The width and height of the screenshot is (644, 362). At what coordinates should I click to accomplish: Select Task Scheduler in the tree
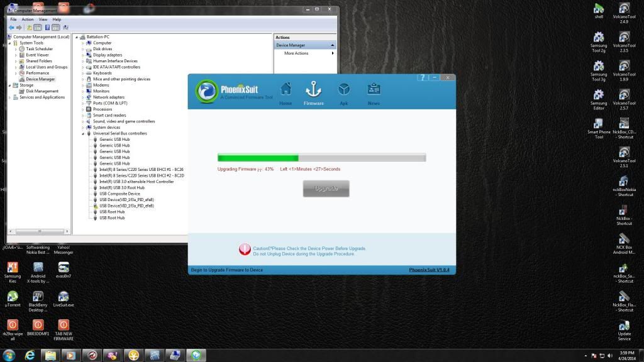pyautogui.click(x=39, y=49)
